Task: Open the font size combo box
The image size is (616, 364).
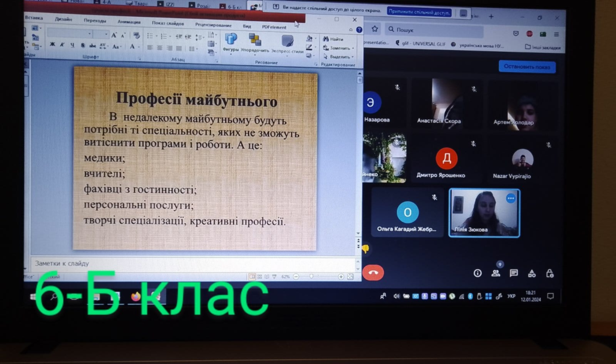Action: (101, 34)
